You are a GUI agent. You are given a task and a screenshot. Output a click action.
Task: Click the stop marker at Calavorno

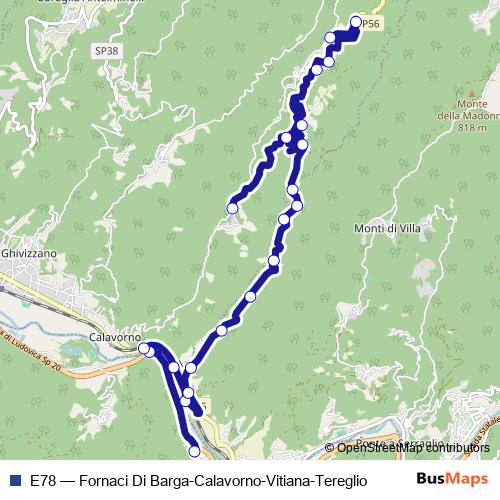[144, 348]
